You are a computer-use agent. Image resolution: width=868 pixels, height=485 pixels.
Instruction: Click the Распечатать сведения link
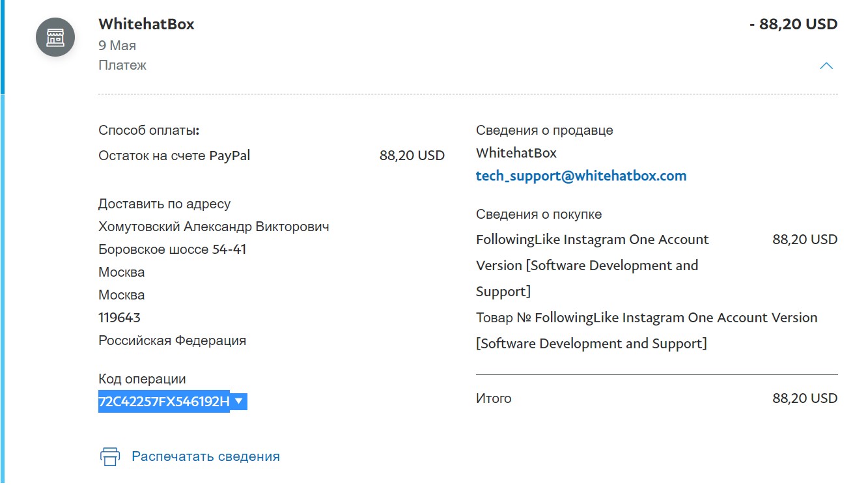click(206, 456)
